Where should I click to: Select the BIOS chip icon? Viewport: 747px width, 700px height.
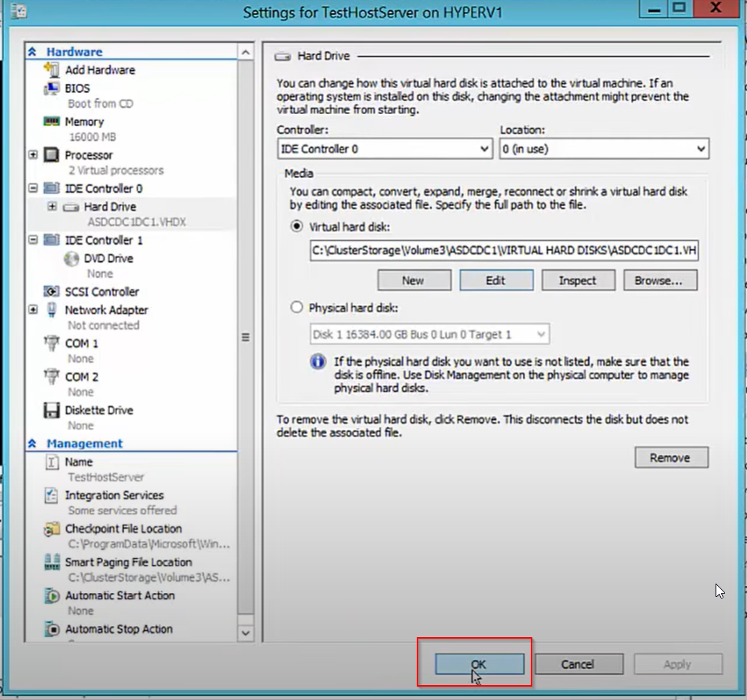click(x=51, y=88)
